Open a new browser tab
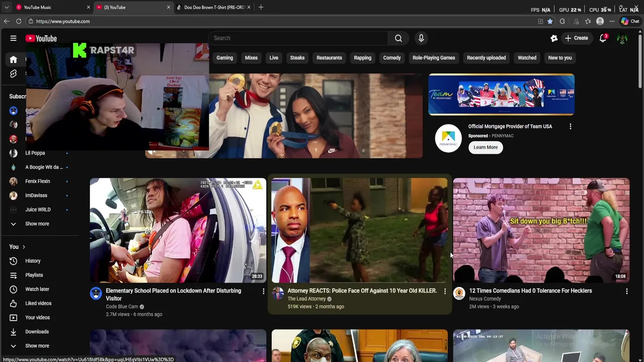Image resolution: width=644 pixels, height=362 pixels. click(261, 7)
